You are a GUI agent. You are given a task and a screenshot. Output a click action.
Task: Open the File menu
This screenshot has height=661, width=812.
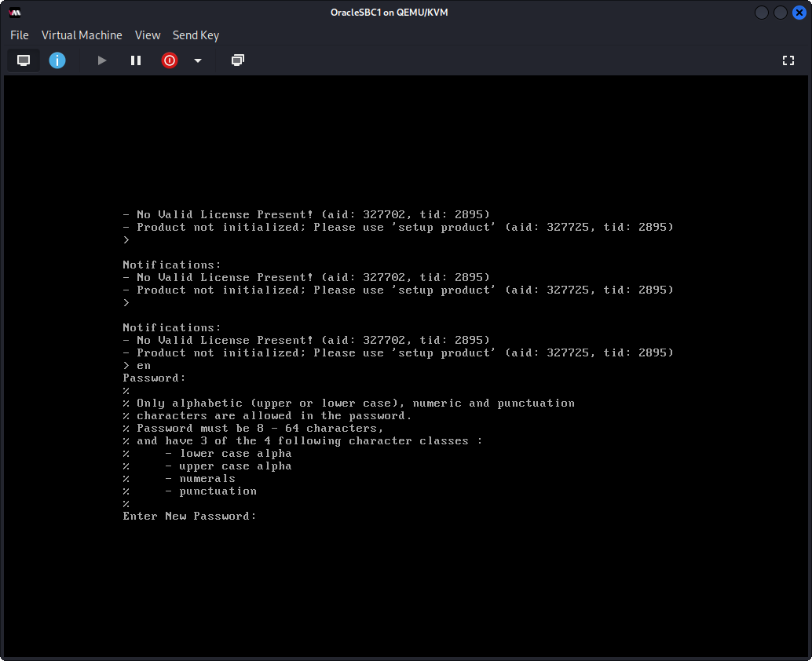pos(20,35)
